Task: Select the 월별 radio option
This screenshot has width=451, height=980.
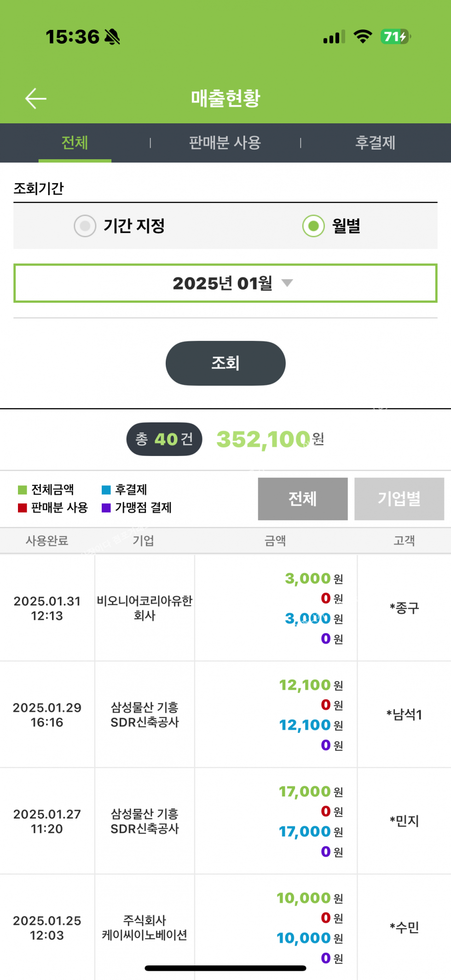Action: point(313,226)
